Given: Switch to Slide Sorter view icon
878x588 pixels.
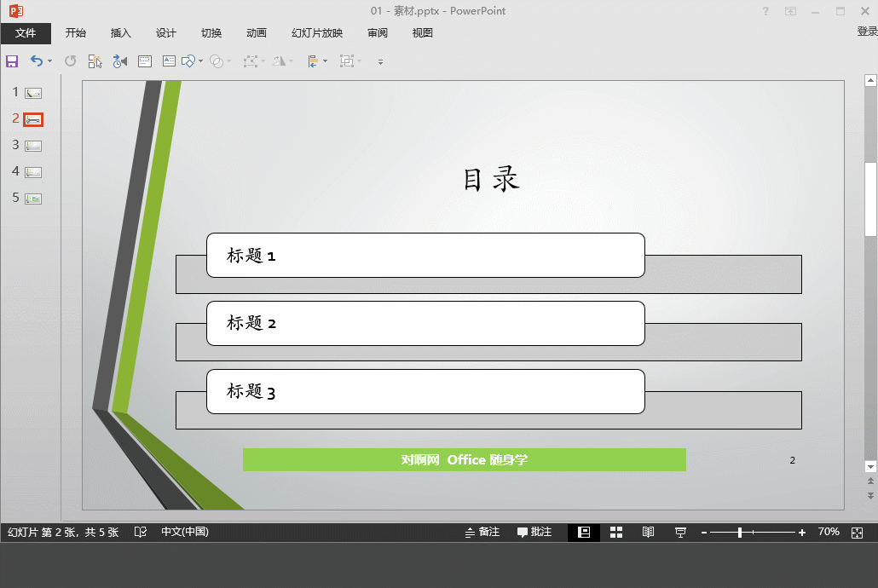Looking at the screenshot, I should coord(616,532).
